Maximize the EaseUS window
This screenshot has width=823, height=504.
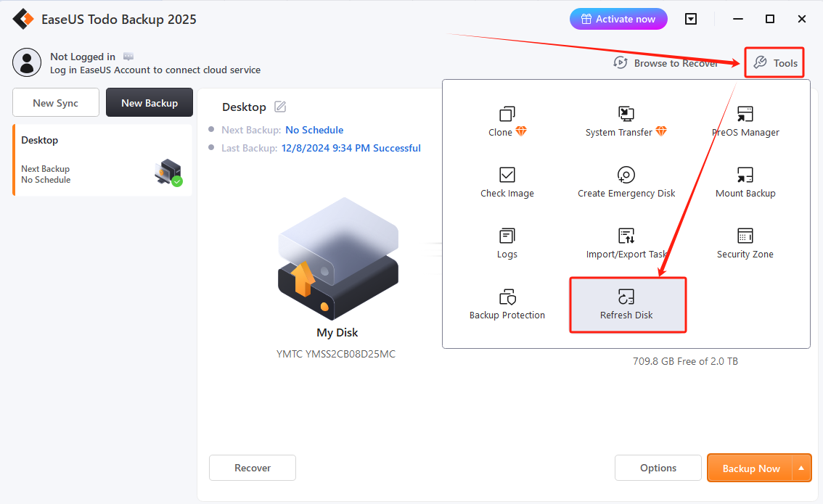(770, 20)
